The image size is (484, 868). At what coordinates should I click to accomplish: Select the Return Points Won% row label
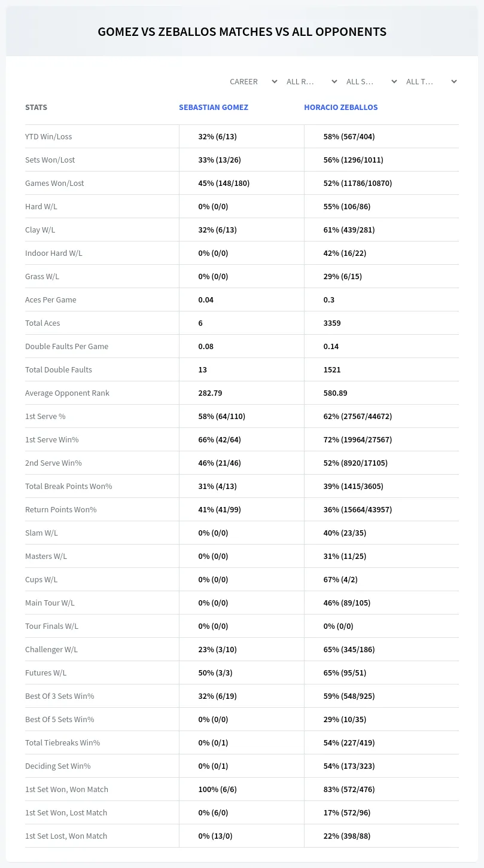[x=61, y=509]
